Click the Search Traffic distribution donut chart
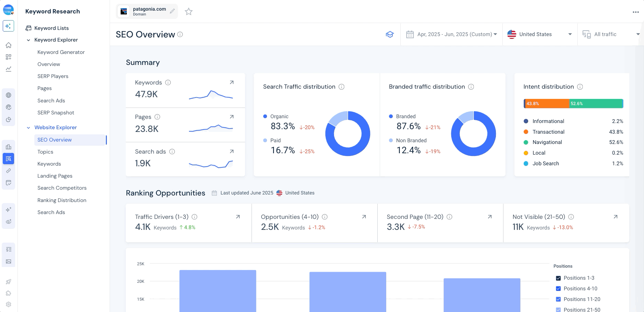Image resolution: width=644 pixels, height=312 pixels. (x=348, y=133)
